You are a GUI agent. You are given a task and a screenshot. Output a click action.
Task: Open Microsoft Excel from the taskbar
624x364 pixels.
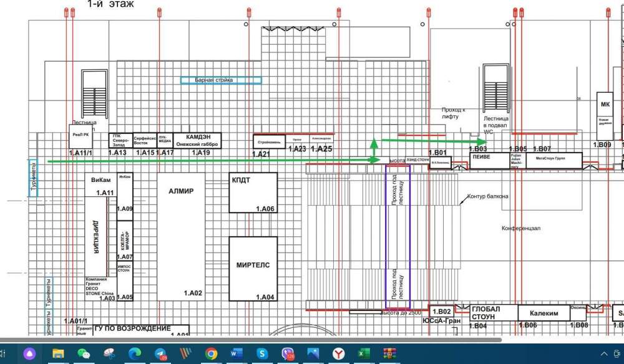pos(364,353)
